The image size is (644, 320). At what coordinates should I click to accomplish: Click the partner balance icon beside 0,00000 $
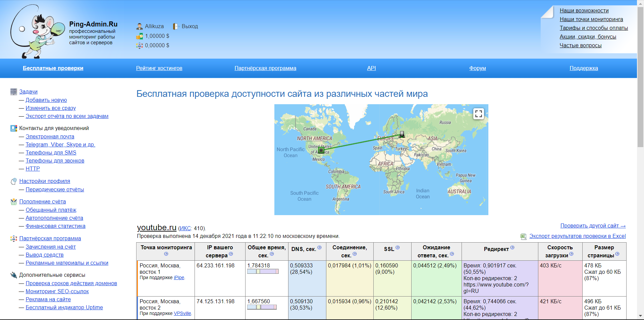140,46
